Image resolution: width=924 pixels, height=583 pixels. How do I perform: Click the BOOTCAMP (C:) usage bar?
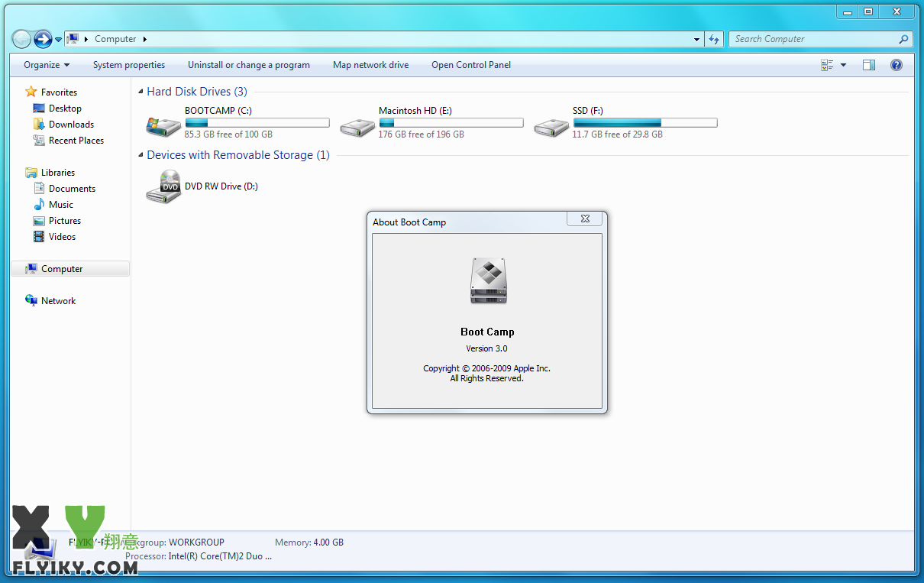(257, 122)
